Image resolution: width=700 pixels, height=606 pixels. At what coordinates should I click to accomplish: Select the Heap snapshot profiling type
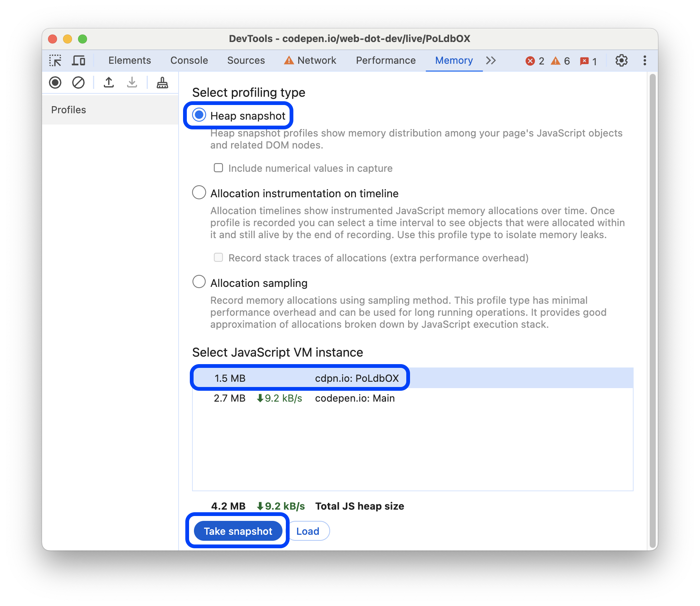click(x=199, y=115)
